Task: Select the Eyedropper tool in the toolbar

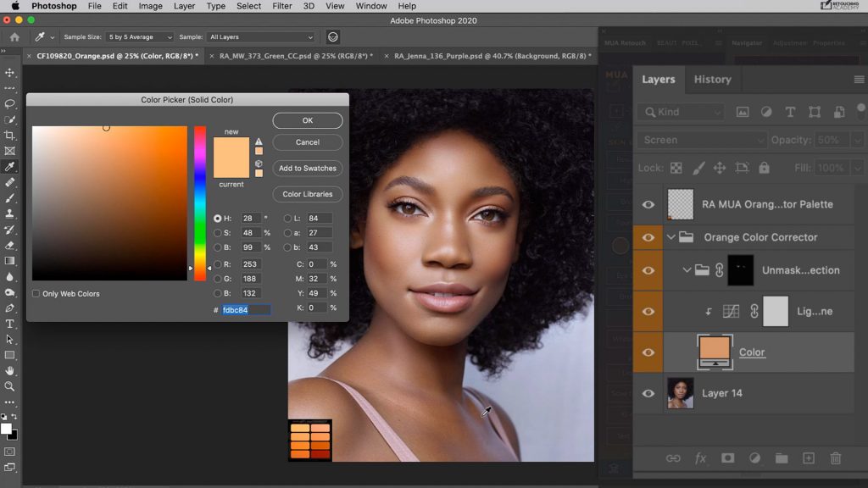Action: (11, 166)
